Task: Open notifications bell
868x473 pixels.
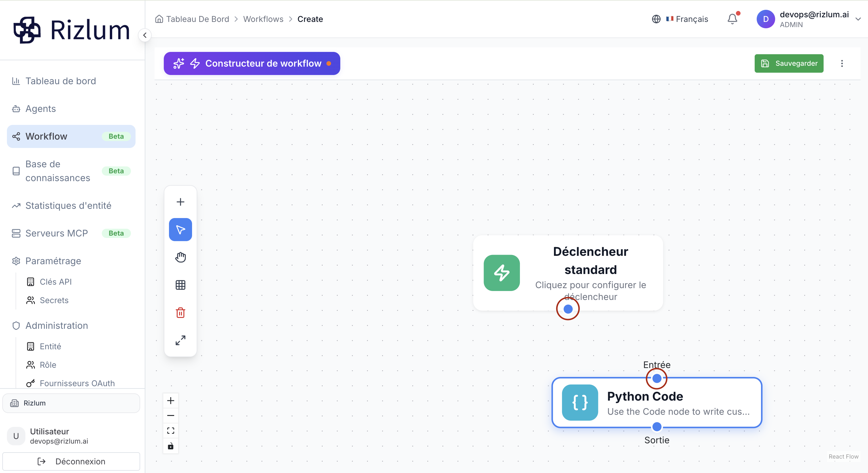Action: click(732, 19)
